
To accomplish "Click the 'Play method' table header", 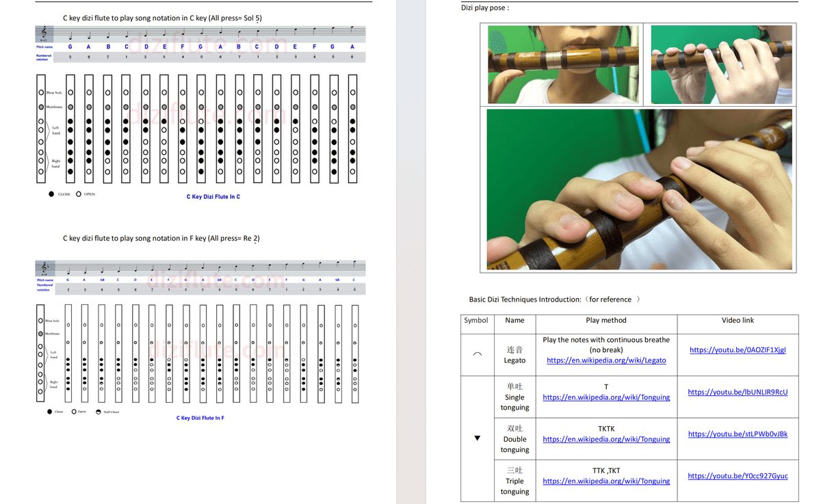I will (606, 320).
